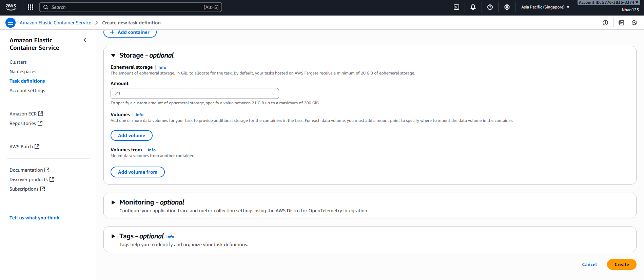Open the help question mark menu
Viewport: 644px width, 280px height.
pos(490,7)
